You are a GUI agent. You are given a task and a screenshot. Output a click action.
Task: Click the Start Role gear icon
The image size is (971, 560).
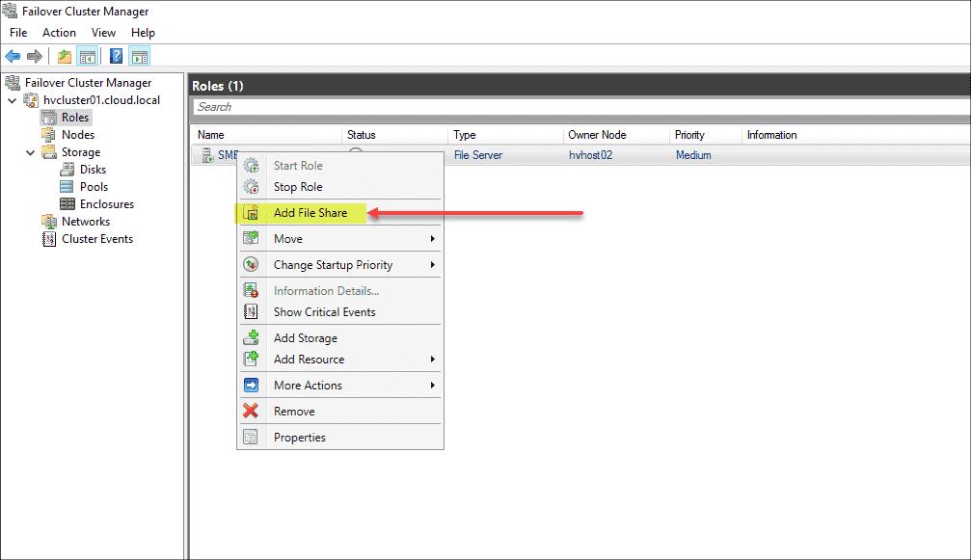pyautogui.click(x=252, y=165)
